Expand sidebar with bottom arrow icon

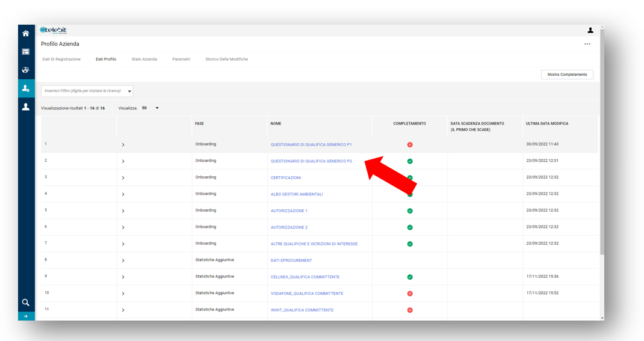click(26, 316)
